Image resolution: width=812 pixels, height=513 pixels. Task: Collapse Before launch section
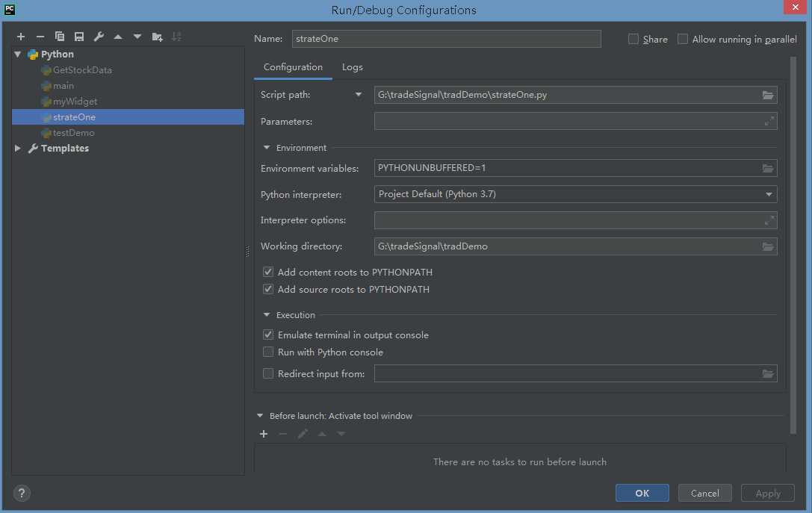pyautogui.click(x=260, y=416)
